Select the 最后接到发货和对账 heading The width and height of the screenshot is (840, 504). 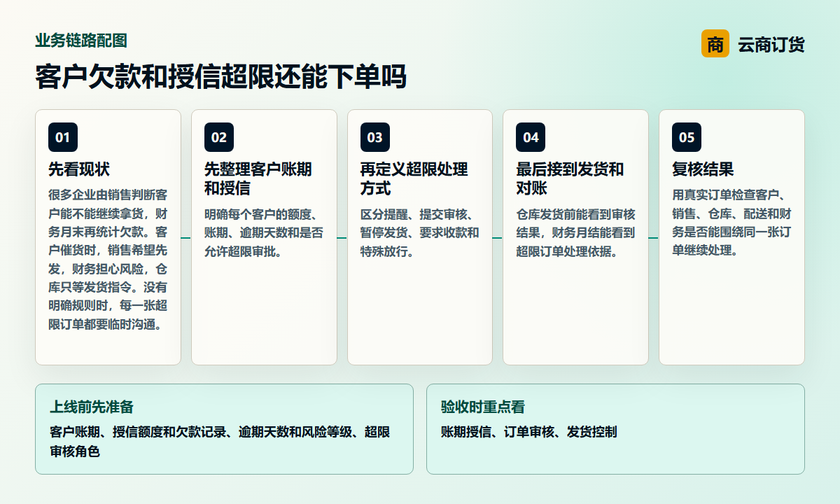point(570,179)
